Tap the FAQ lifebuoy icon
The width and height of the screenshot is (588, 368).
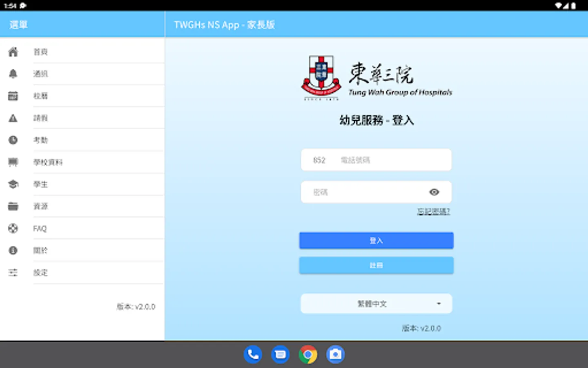(13, 229)
